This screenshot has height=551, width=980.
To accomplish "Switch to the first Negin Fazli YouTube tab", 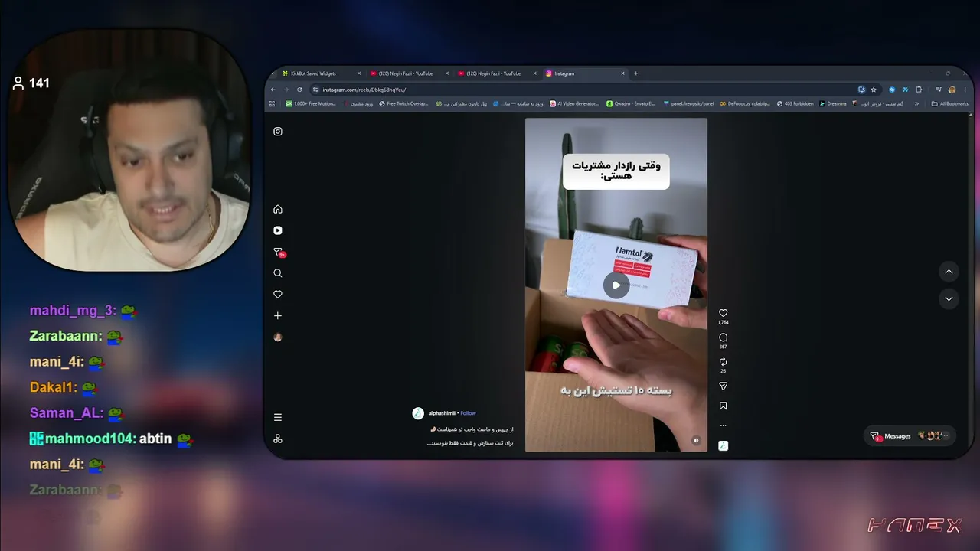I will click(408, 73).
